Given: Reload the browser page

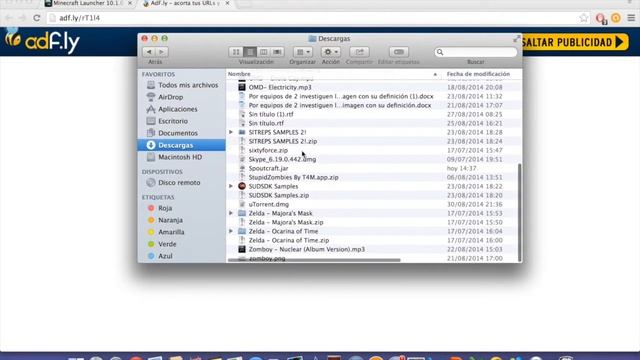Looking at the screenshot, I should (x=37, y=18).
